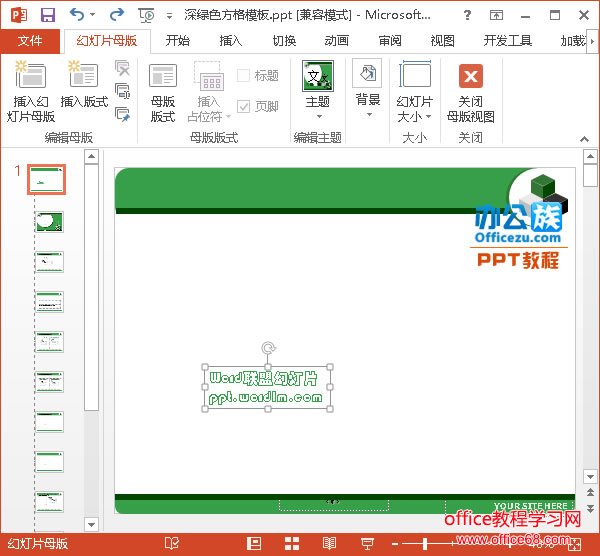Undo the last action
This screenshot has height=556, width=600.
(77, 15)
